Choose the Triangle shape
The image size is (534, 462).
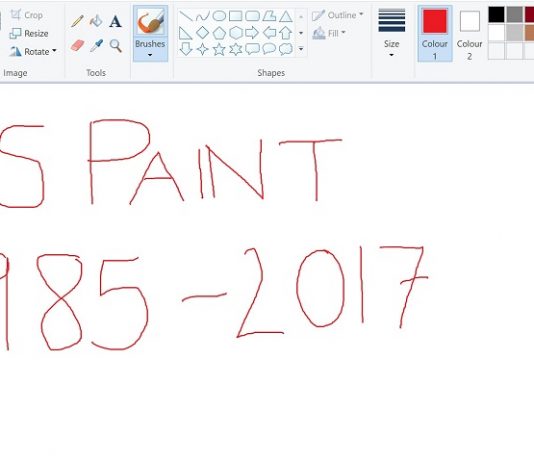tap(286, 16)
